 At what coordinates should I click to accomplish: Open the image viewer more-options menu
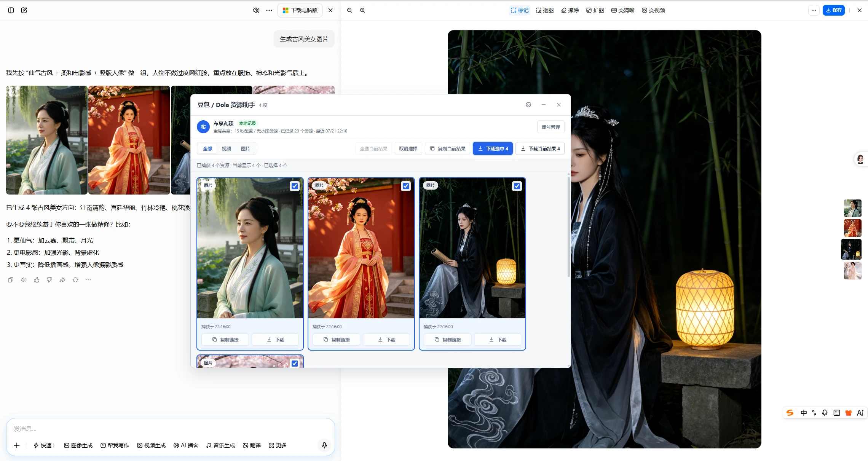[814, 10]
